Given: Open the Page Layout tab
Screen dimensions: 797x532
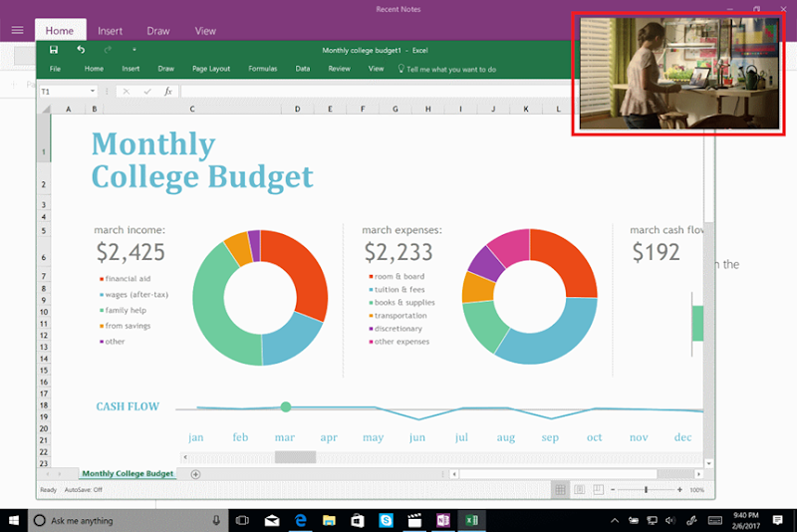Looking at the screenshot, I should point(211,69).
